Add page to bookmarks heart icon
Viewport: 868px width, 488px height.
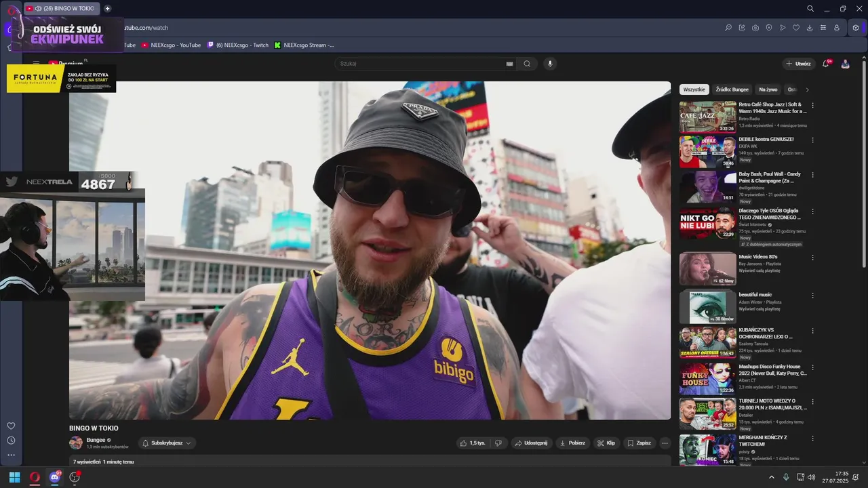(796, 28)
